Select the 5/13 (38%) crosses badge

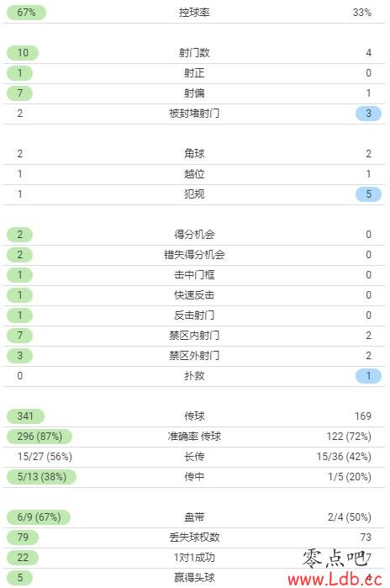click(41, 477)
